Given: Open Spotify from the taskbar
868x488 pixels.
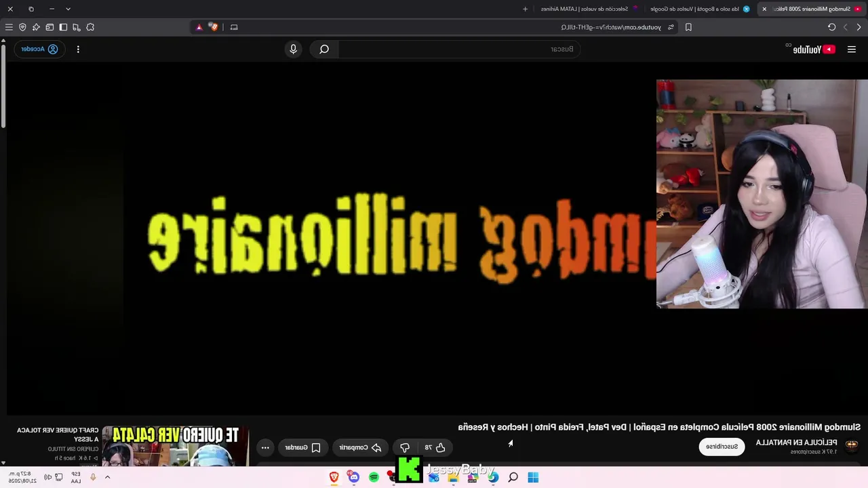Looking at the screenshot, I should pos(374,477).
